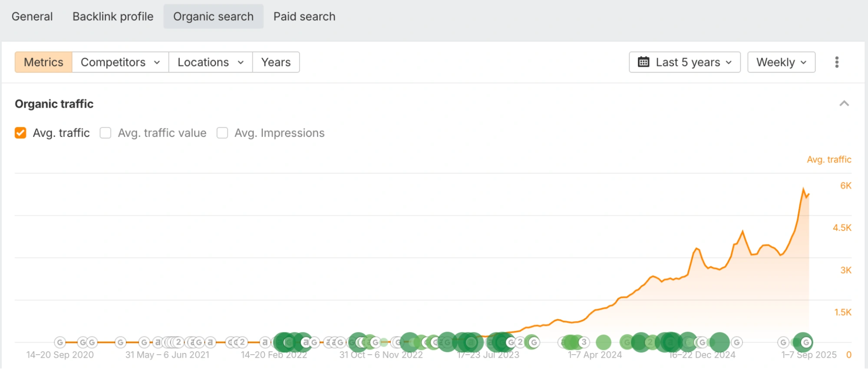Expand the Locations dropdown
Viewport: 868px width, 369px height.
pos(210,62)
